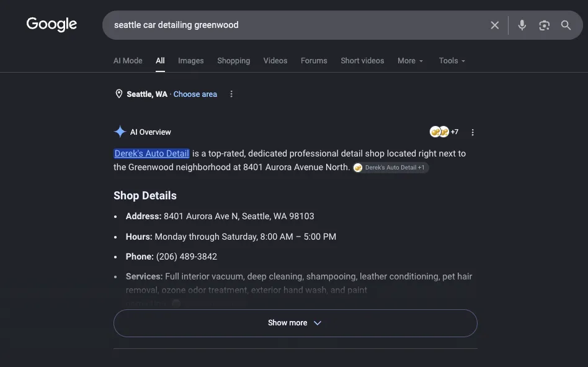Click the Shop Details heading
588x367 pixels.
coord(145,196)
